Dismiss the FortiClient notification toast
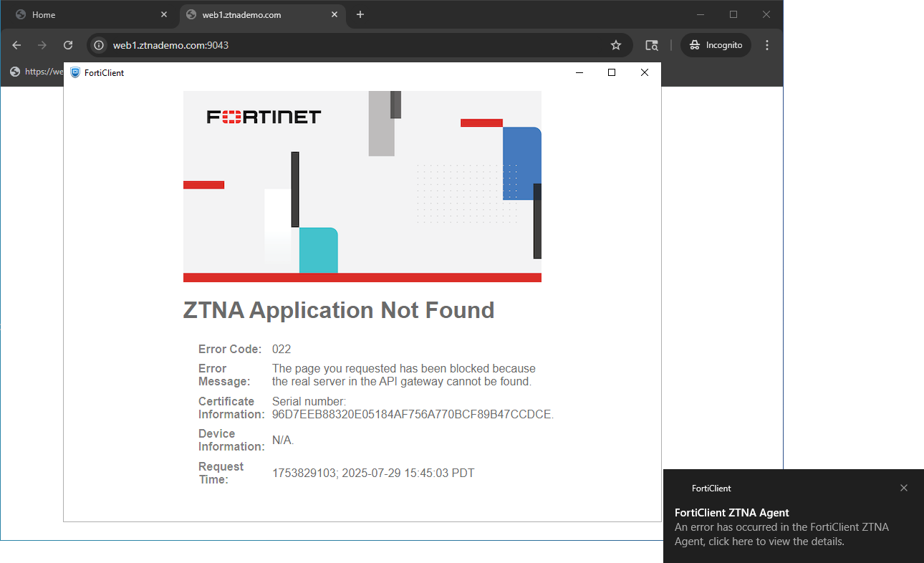This screenshot has height=563, width=924. [904, 488]
